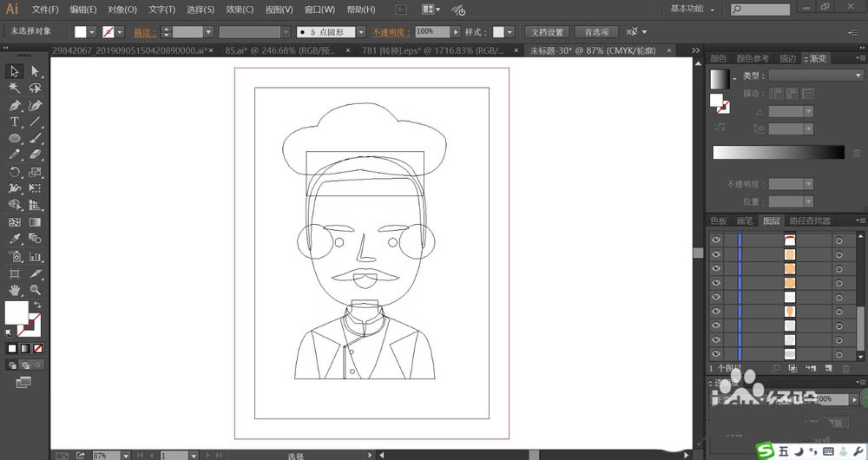868x460 pixels.
Task: Select the Rotate tool
Action: [15, 172]
